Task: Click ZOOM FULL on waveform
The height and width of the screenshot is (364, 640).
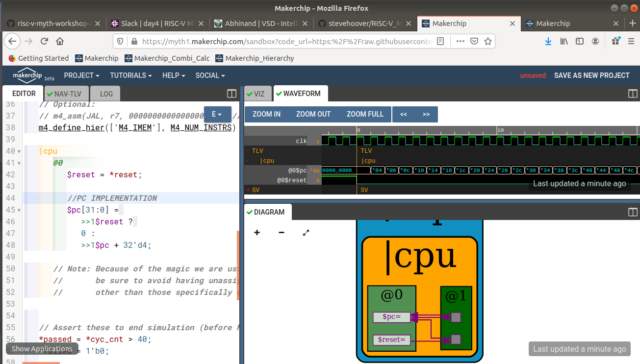Action: click(x=365, y=114)
